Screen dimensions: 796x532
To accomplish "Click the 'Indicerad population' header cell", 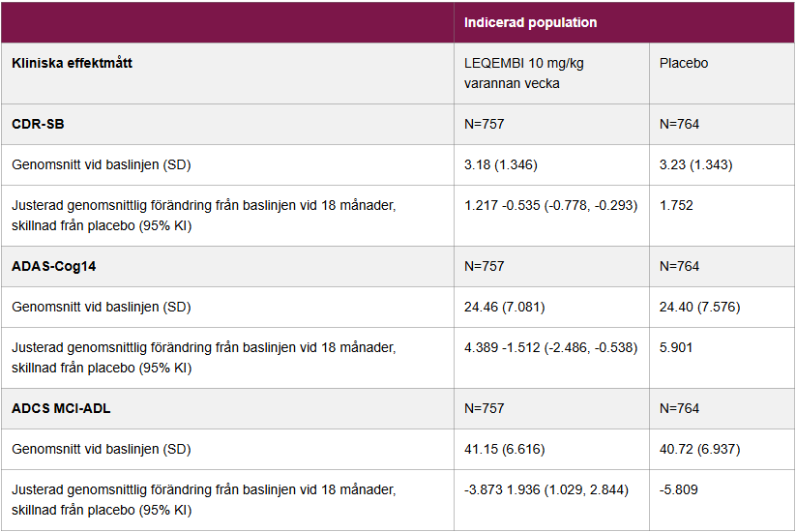I will [530, 22].
